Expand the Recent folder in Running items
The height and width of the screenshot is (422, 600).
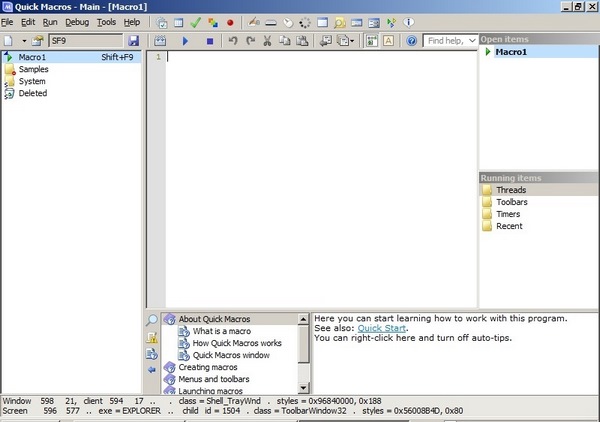coord(509,226)
